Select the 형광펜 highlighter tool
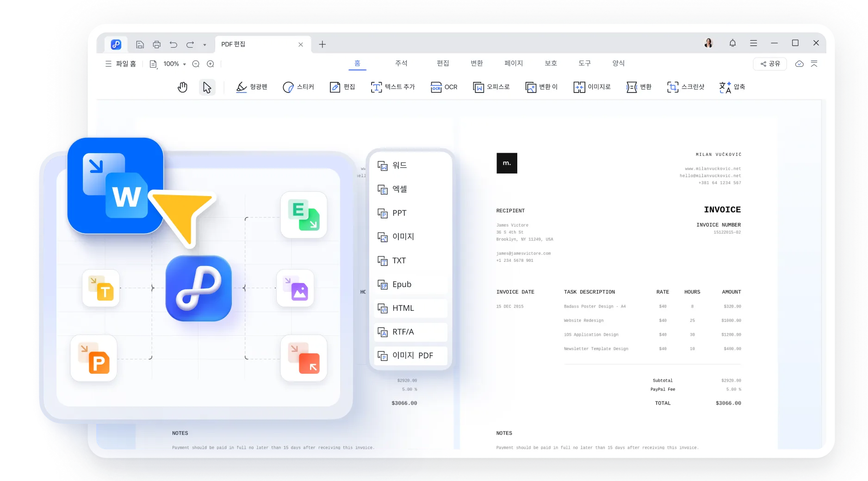 [x=252, y=87]
